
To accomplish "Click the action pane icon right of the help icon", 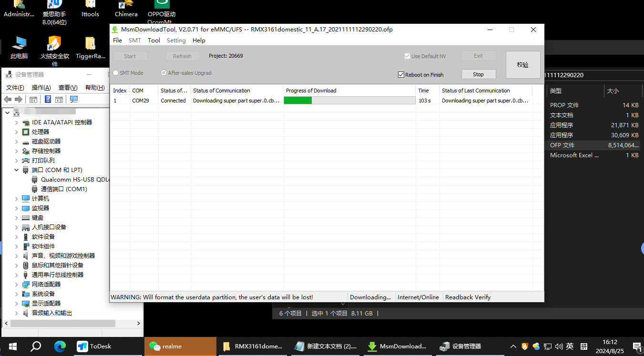I will [x=59, y=100].
